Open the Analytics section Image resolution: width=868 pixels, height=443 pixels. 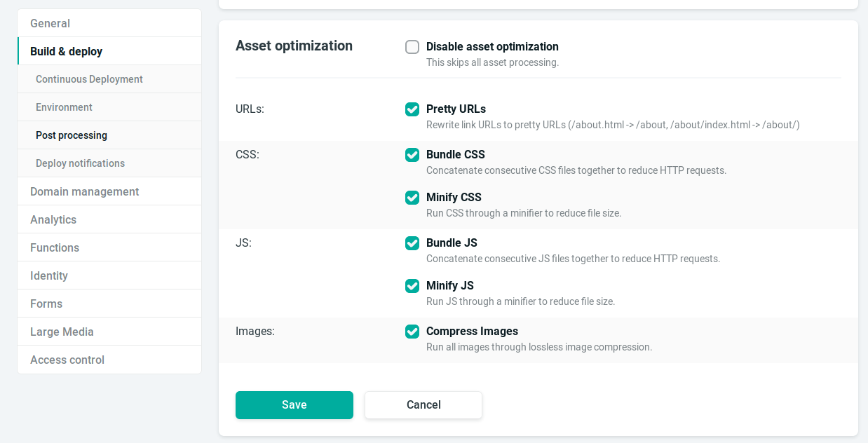coord(53,219)
